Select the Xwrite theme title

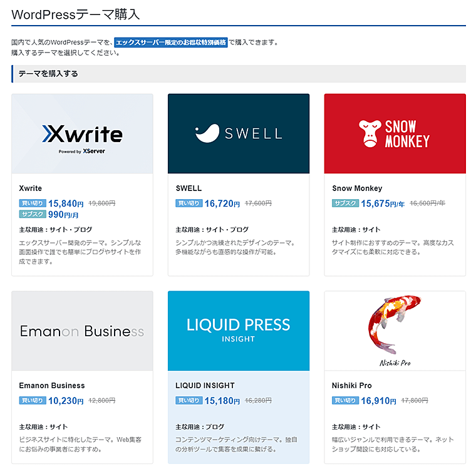pyautogui.click(x=30, y=188)
